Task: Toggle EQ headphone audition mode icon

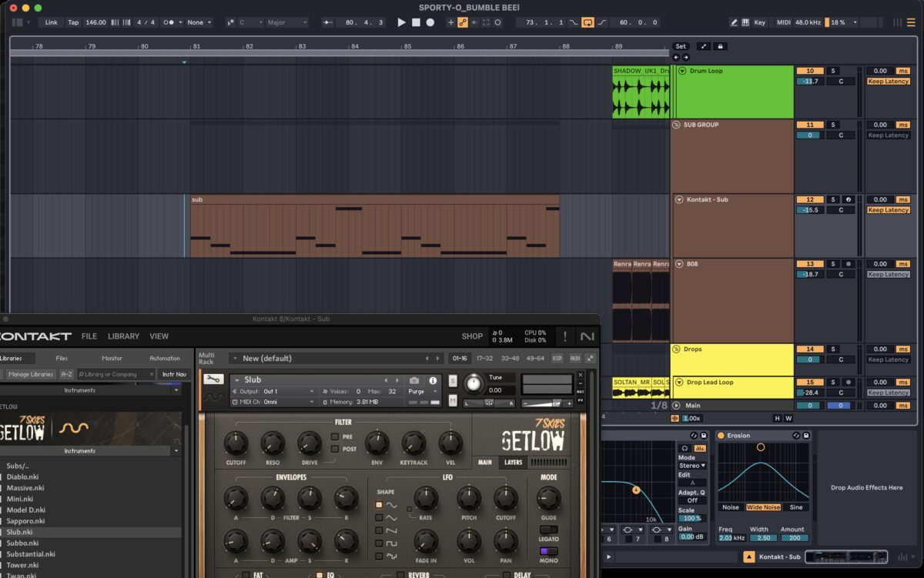Action: click(x=684, y=447)
